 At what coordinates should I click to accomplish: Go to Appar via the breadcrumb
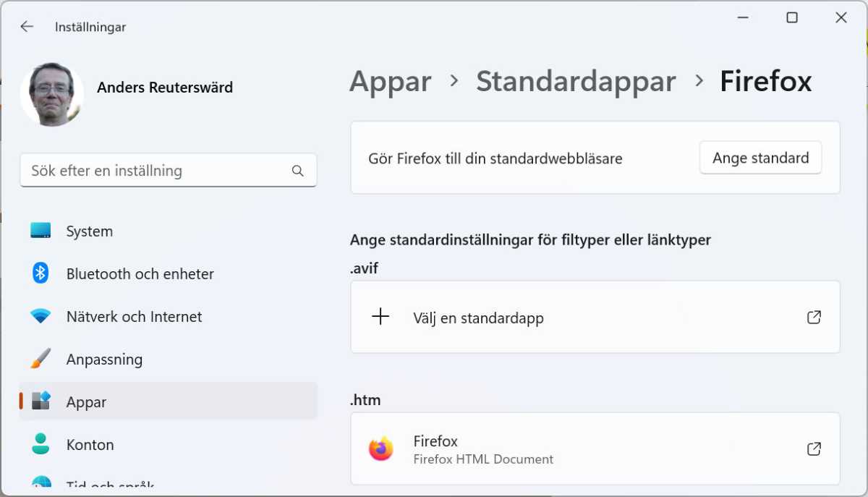coord(389,81)
